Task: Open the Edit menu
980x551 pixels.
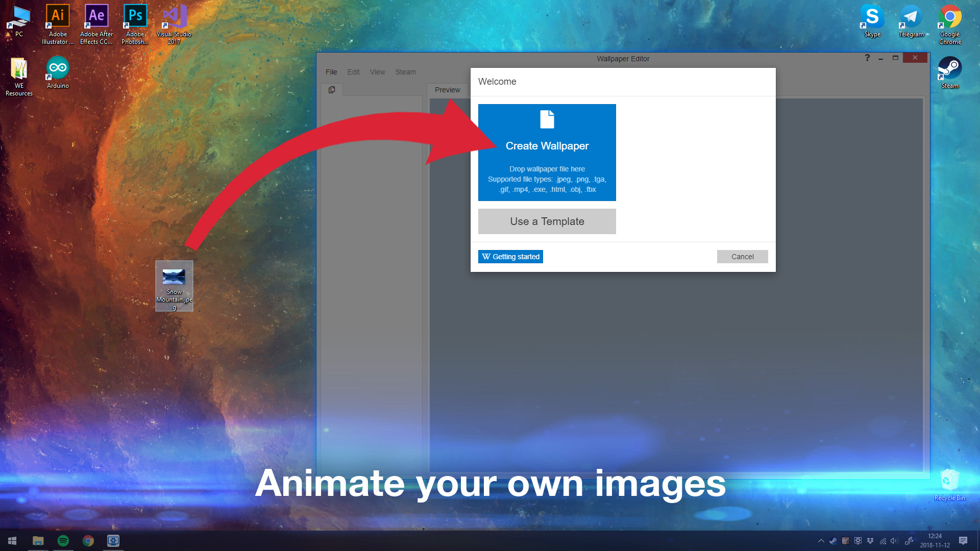Action: click(x=353, y=72)
